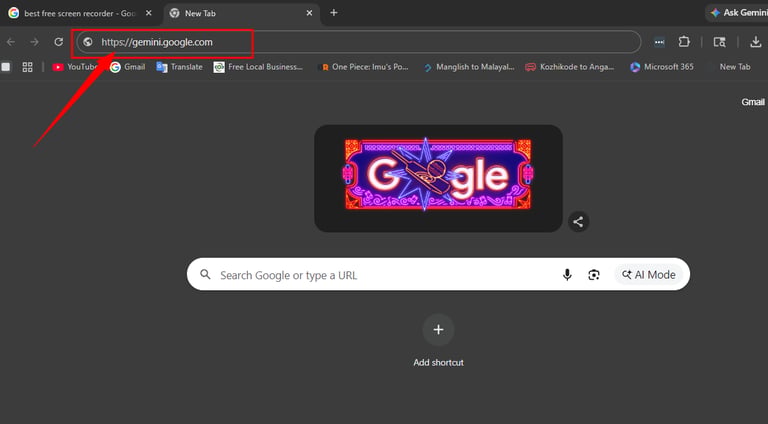This screenshot has width=768, height=424.
Task: Open the Microsoft 365 bookmark
Action: [662, 67]
